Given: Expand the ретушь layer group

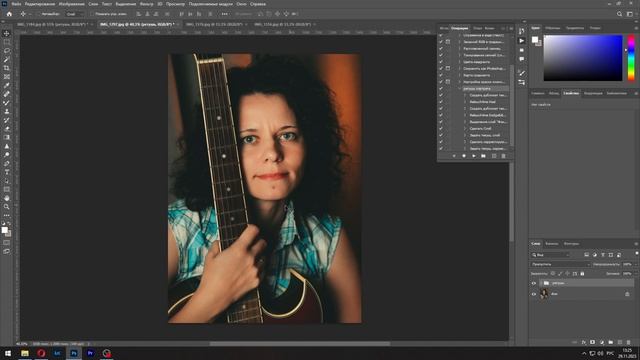Looking at the screenshot, I should click(541, 283).
